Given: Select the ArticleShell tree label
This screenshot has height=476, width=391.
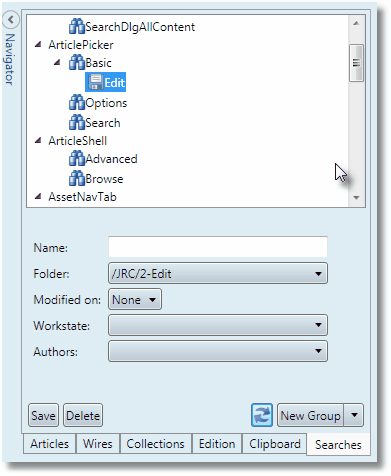Looking at the screenshot, I should [78, 141].
